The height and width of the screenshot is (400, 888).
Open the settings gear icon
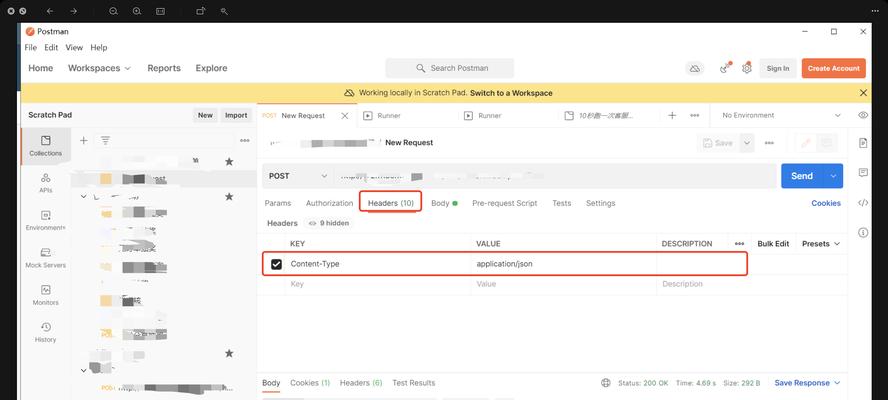[x=747, y=68]
